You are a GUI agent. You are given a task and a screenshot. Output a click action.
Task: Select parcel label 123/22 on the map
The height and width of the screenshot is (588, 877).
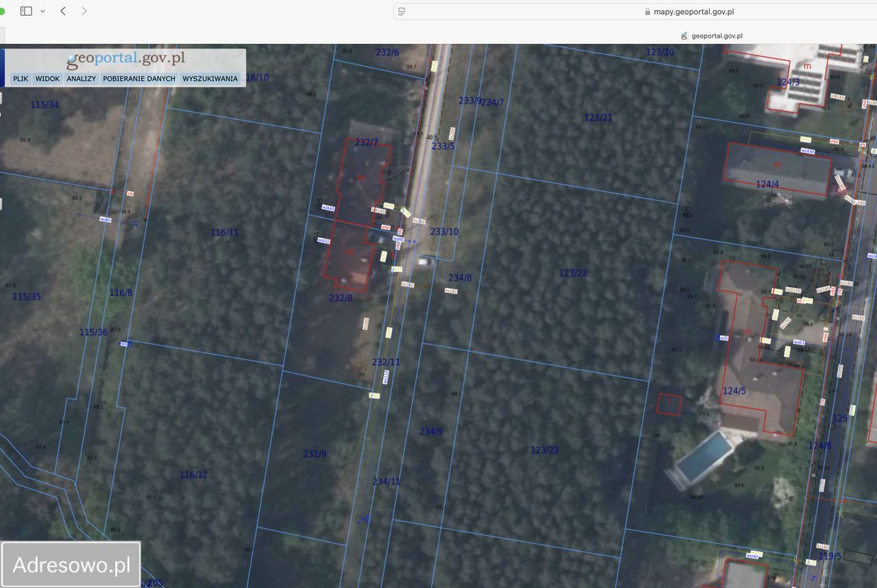(573, 273)
